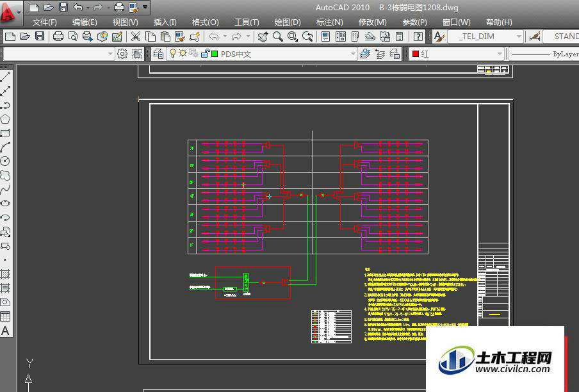Viewport: 579px width, 392px height.
Task: Select the Spline tool
Action: (5, 190)
